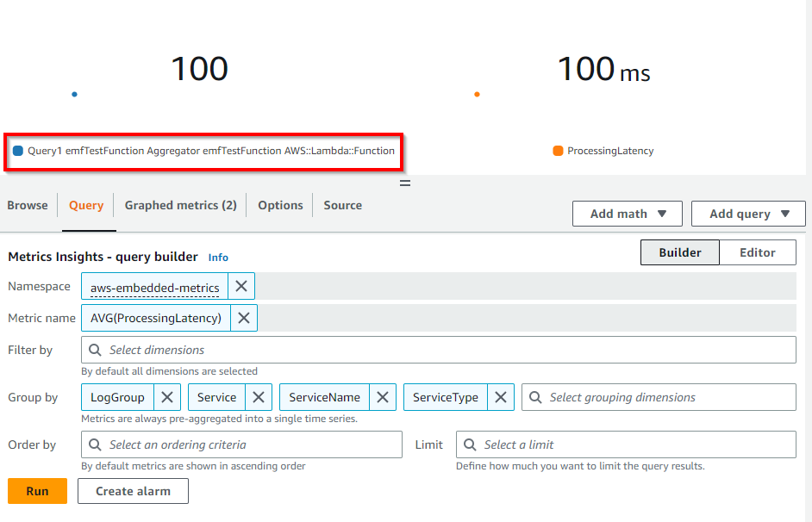Click the Query1 emfTestFunction legend label
This screenshot has height=522, width=812.
(211, 151)
